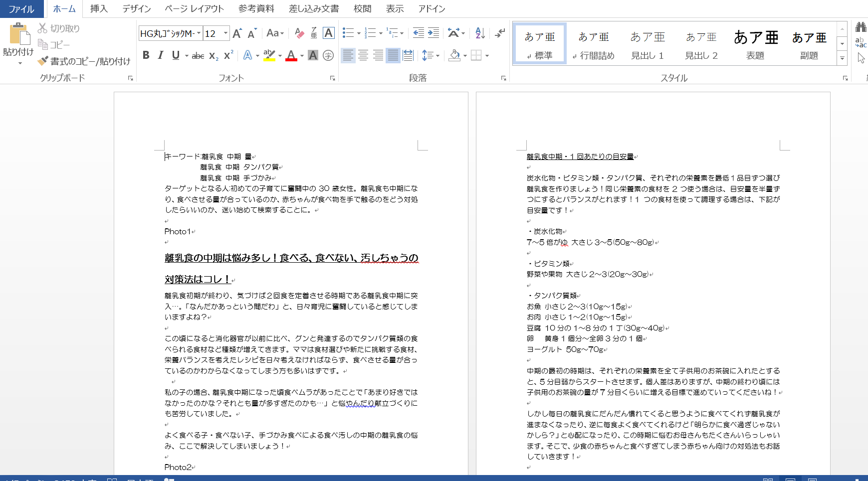Click the Format Painter brush icon
Image resolution: width=868 pixels, height=481 pixels.
coord(43,61)
